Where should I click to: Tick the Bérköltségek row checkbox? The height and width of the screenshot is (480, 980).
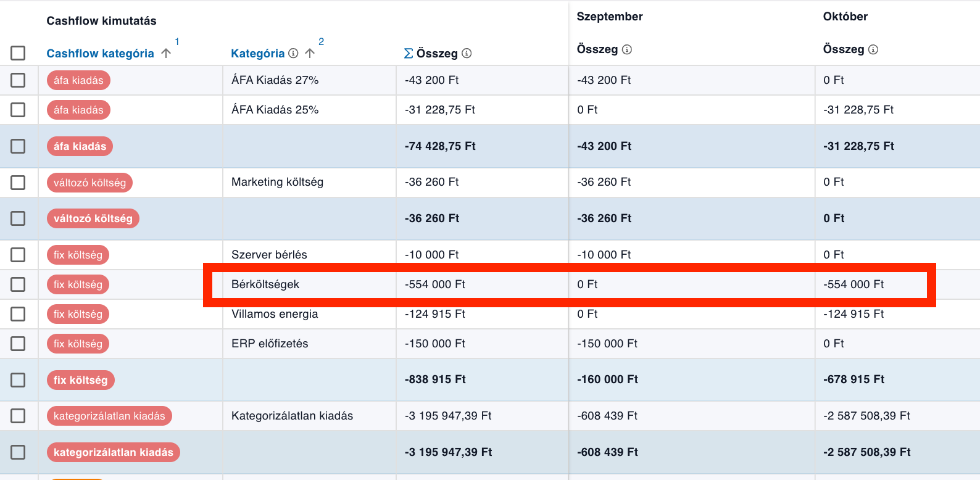[18, 284]
